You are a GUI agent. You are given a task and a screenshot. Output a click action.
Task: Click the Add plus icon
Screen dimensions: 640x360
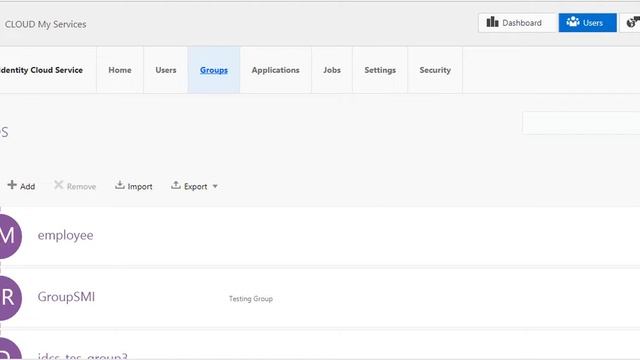pyautogui.click(x=12, y=185)
